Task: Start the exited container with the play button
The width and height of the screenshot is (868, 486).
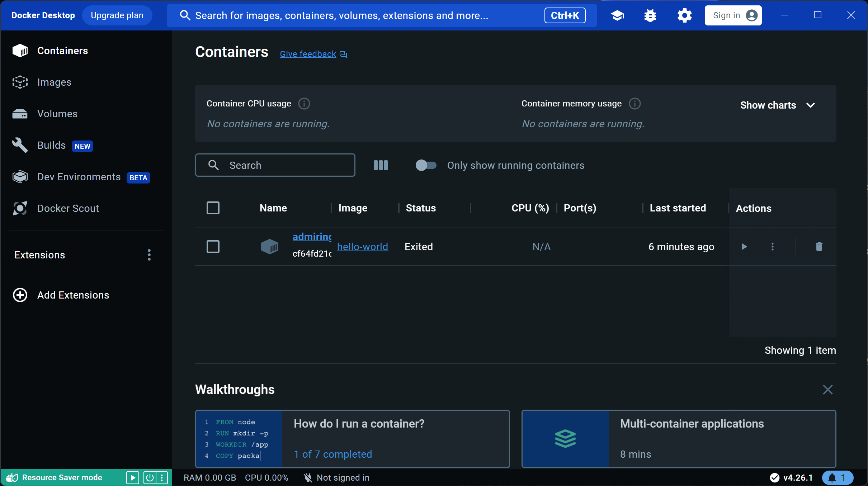Action: tap(745, 247)
